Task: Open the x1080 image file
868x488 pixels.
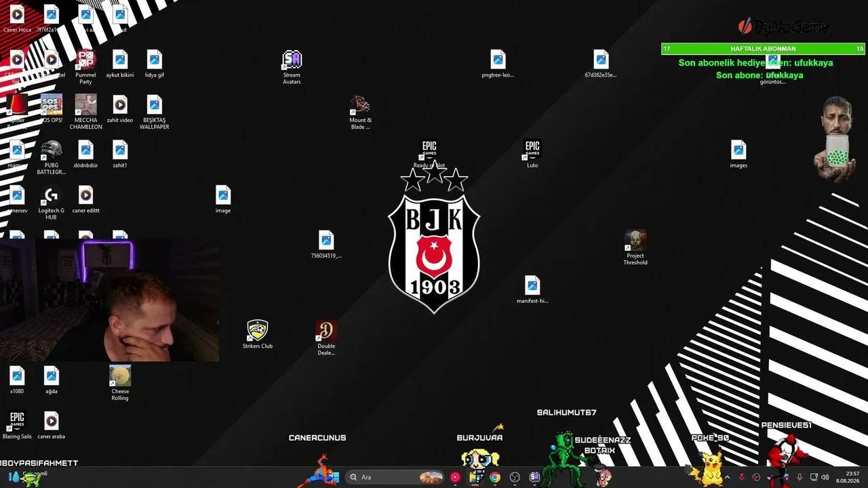Action: click(x=17, y=380)
